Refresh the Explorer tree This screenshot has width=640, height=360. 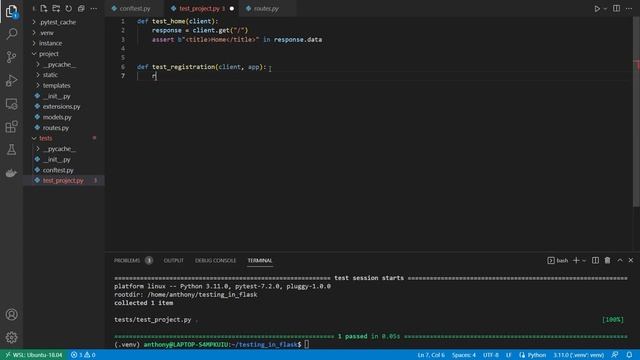click(69, 8)
